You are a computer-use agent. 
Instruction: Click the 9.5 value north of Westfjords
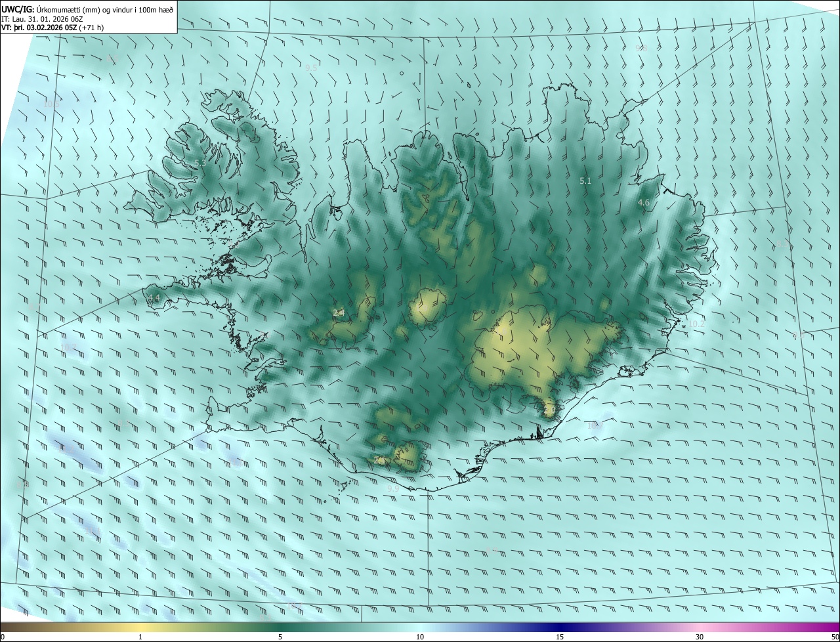(x=311, y=68)
